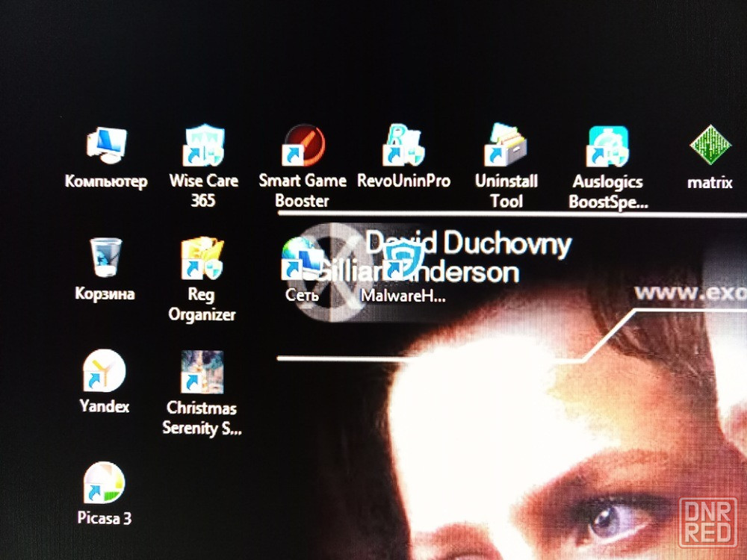Launch Wise Care 365 shortcut
Screen dimensions: 747x560
point(203,146)
